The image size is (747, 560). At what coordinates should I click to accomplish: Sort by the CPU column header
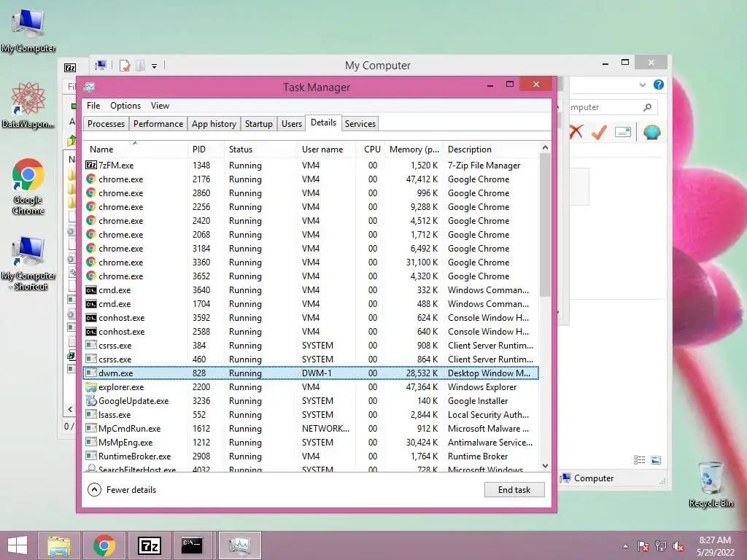[x=371, y=149]
